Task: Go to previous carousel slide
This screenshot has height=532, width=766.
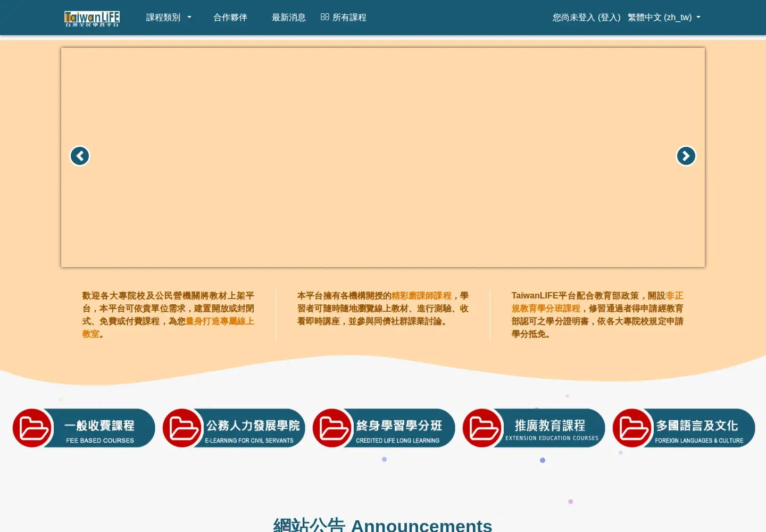Action: 80,156
